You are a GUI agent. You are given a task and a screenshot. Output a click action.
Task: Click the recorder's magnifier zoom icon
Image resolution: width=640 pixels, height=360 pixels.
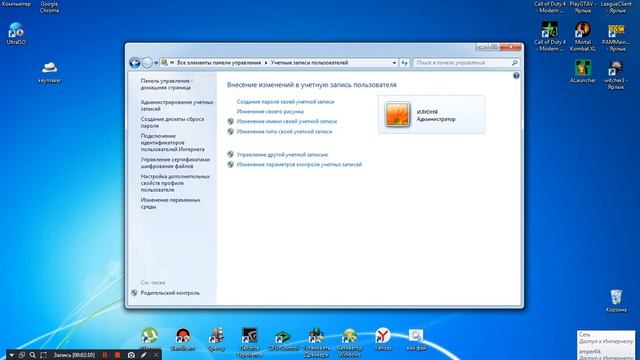pyautogui.click(x=33, y=355)
